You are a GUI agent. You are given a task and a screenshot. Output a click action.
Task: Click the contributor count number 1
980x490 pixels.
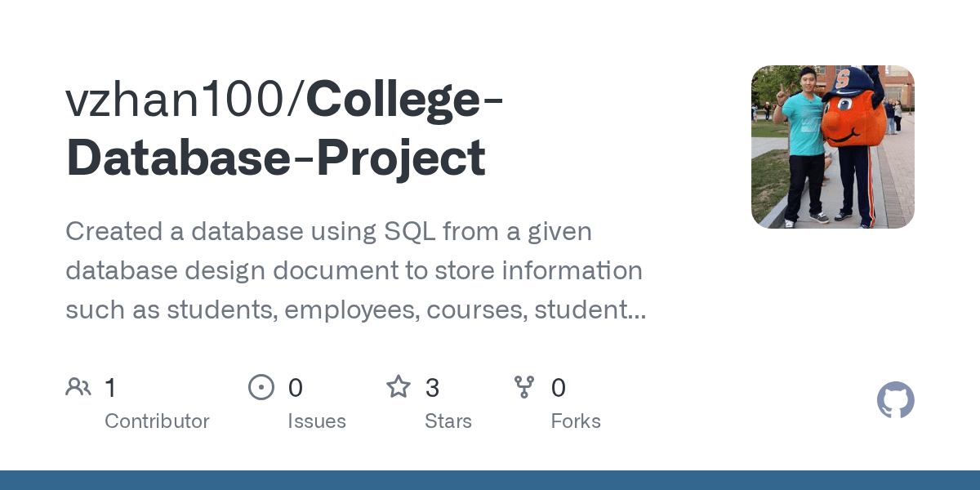point(111,388)
